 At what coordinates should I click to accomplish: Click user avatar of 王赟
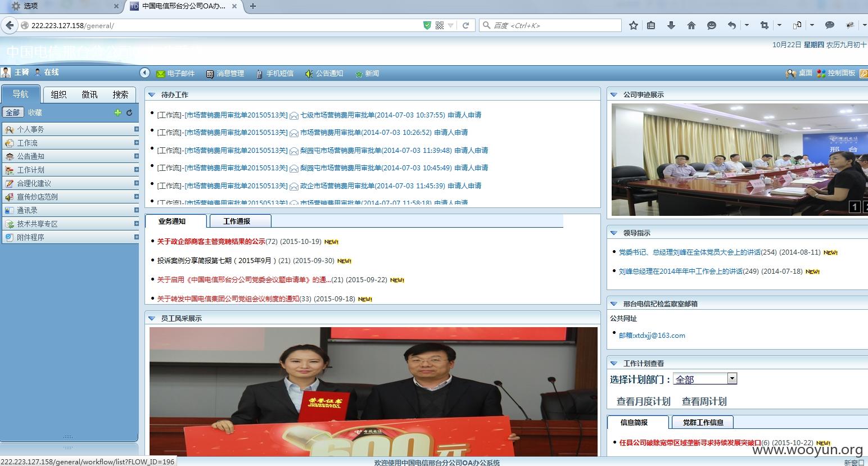[6, 73]
